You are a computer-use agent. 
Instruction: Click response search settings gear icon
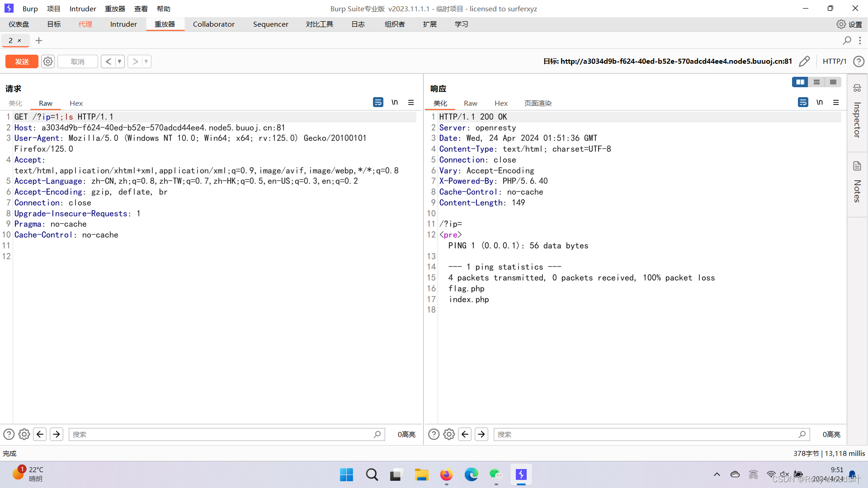(449, 434)
